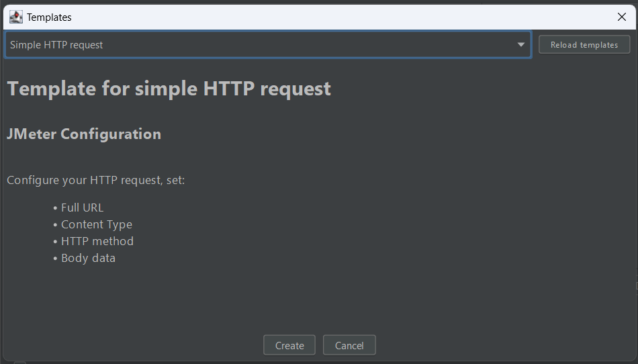Click the blank space left of the Create button
The width and height of the screenshot is (638, 364).
(x=134, y=345)
